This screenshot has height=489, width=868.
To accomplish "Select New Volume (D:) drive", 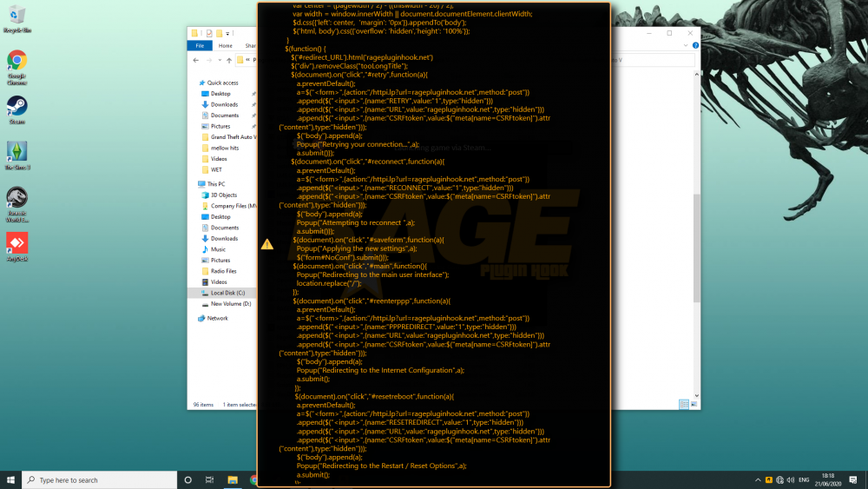I will click(230, 303).
